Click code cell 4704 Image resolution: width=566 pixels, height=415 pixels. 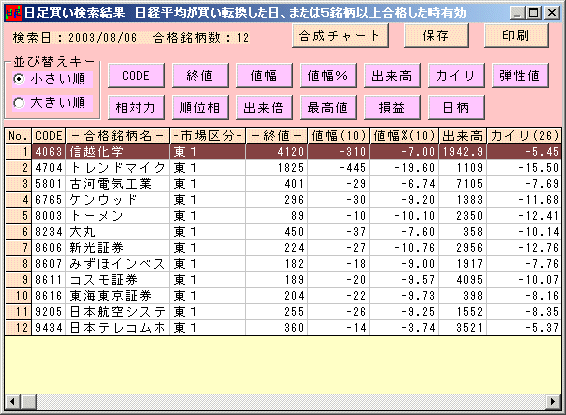point(49,168)
